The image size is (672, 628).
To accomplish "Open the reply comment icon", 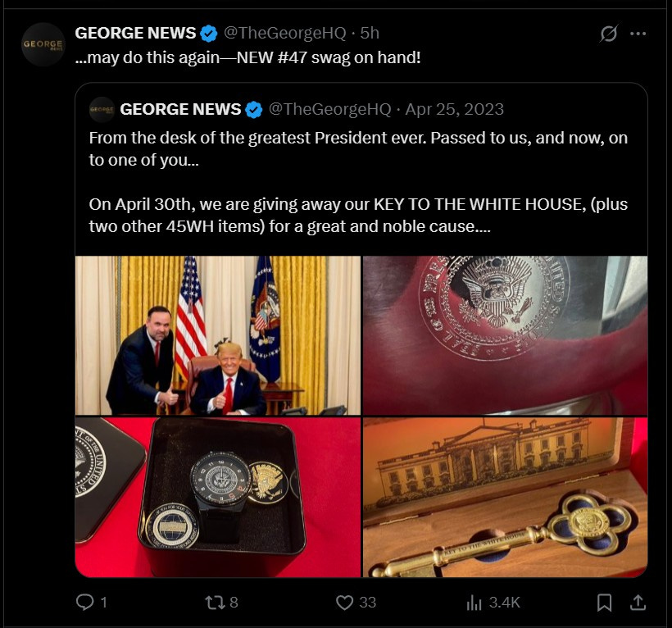I will 84,602.
